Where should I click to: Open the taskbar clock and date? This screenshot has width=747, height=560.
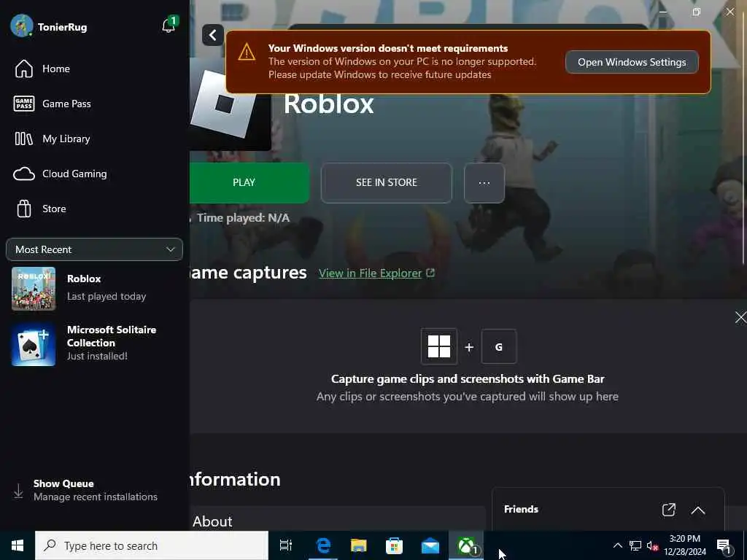point(685,545)
